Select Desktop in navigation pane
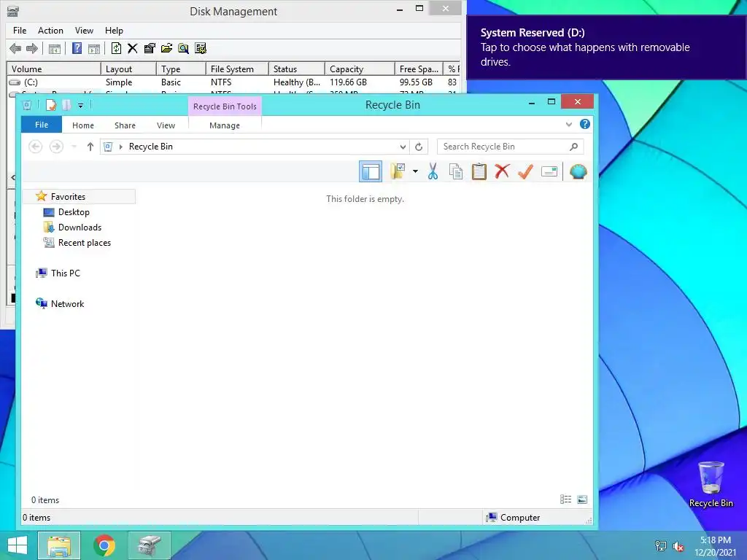The width and height of the screenshot is (747, 560). click(74, 212)
